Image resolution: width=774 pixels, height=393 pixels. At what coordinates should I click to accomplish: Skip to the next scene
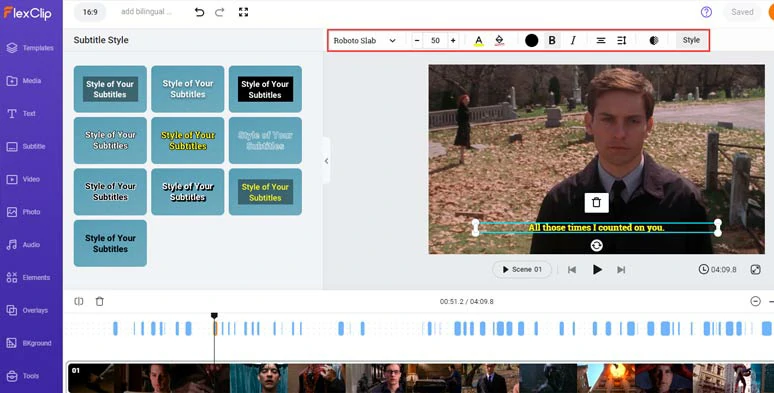(621, 270)
